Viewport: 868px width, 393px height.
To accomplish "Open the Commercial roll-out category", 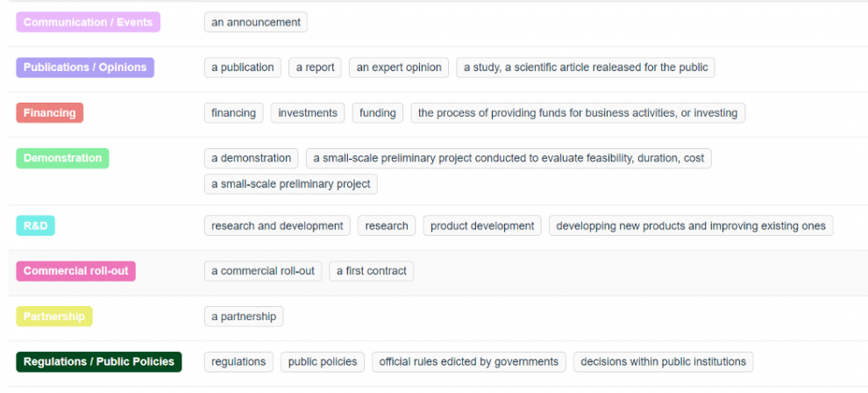I will pyautogui.click(x=75, y=271).
